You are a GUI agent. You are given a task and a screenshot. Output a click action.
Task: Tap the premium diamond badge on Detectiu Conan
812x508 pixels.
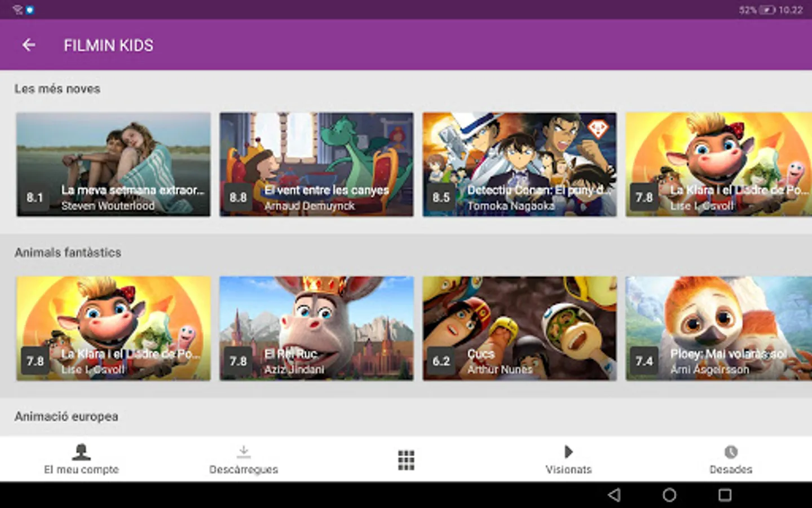click(x=598, y=129)
